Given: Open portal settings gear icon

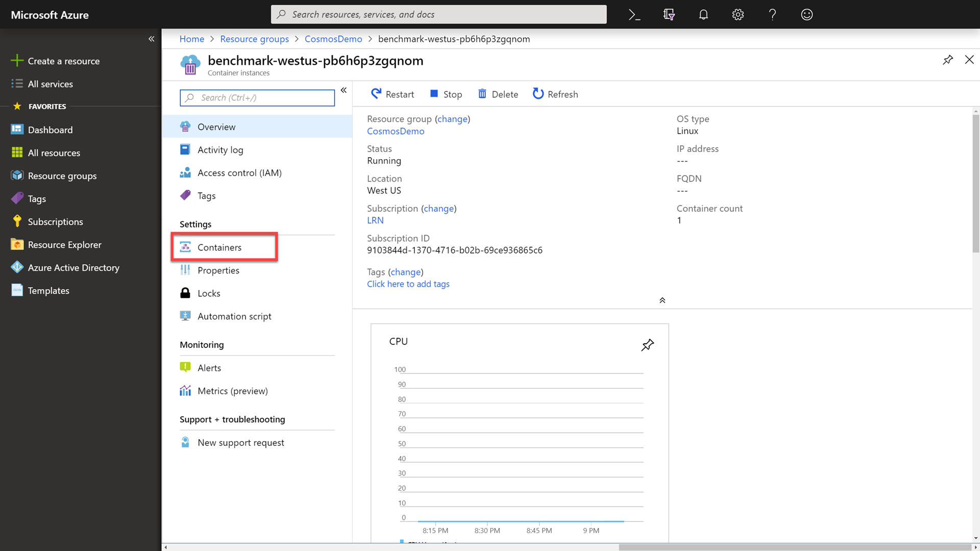Looking at the screenshot, I should tap(738, 15).
